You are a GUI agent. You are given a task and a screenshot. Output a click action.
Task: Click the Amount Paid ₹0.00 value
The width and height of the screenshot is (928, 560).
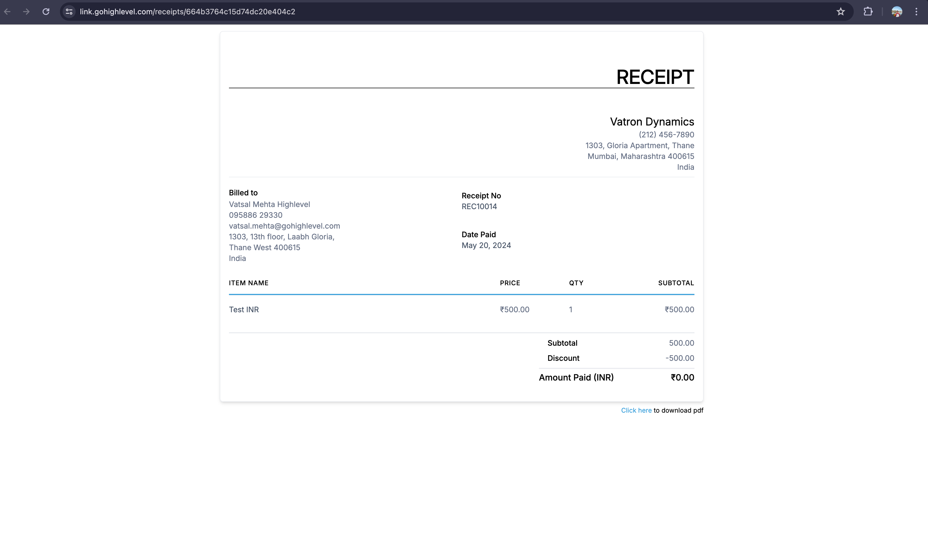[682, 378]
